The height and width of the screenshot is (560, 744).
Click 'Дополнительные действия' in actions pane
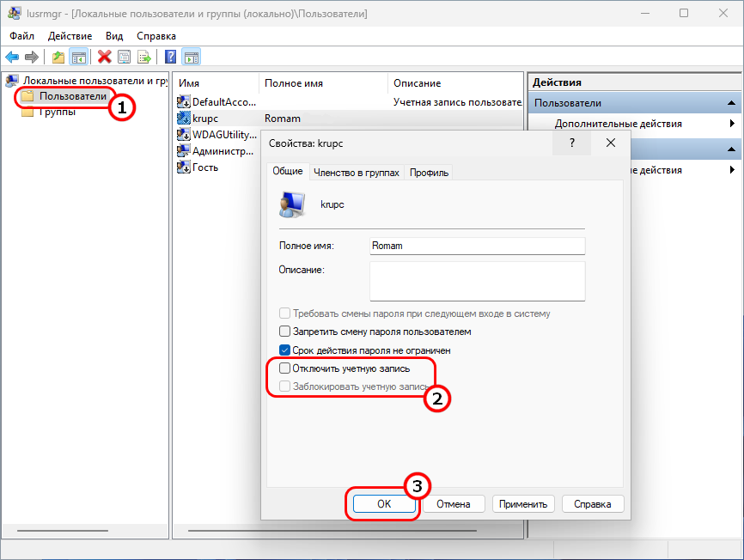[x=619, y=124]
